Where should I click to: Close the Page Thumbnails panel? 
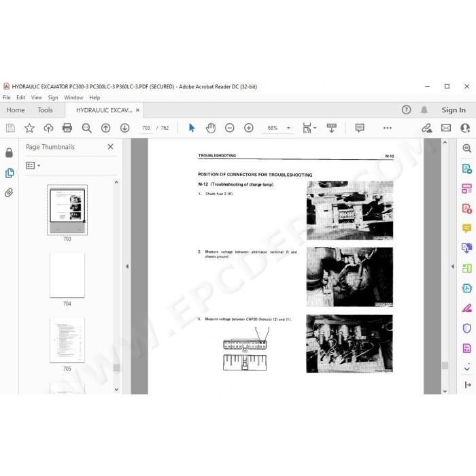[110, 147]
